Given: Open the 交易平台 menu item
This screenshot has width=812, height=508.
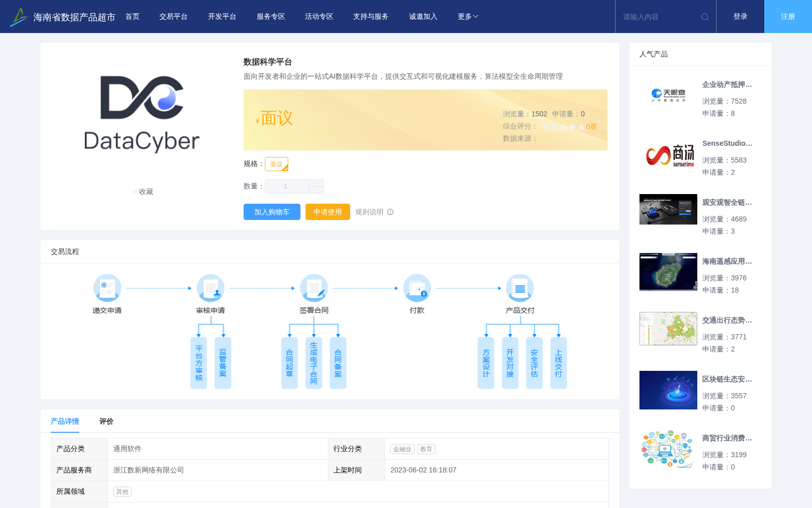Looking at the screenshot, I should pyautogui.click(x=174, y=17).
